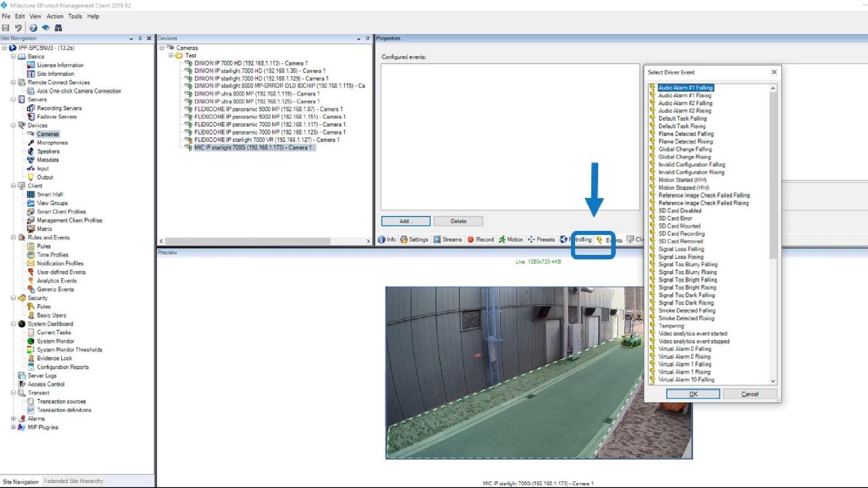Click the Add... button
This screenshot has width=868, height=488.
(406, 221)
